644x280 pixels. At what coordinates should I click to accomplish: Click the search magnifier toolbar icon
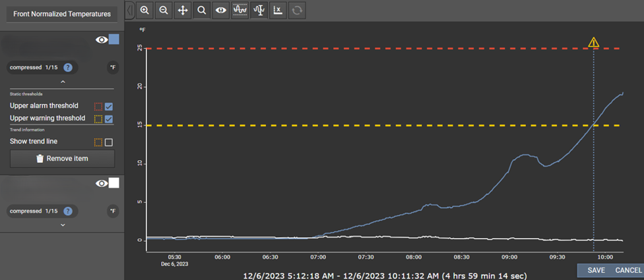[x=202, y=11]
